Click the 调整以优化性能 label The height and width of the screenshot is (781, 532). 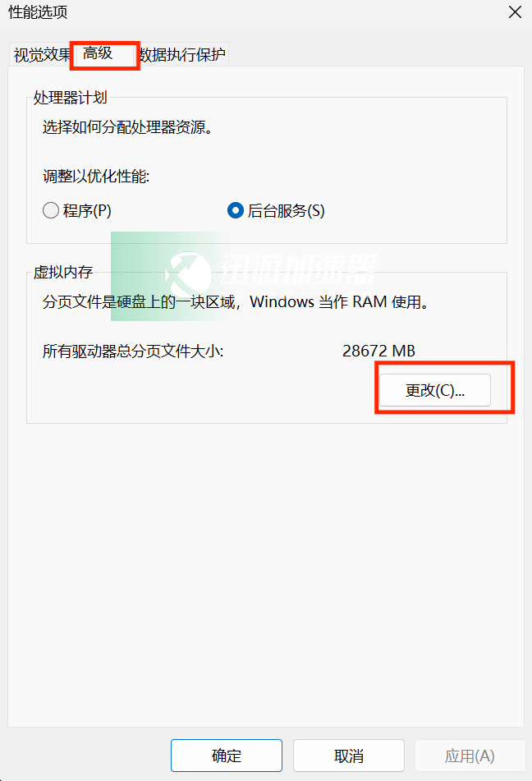point(96,176)
